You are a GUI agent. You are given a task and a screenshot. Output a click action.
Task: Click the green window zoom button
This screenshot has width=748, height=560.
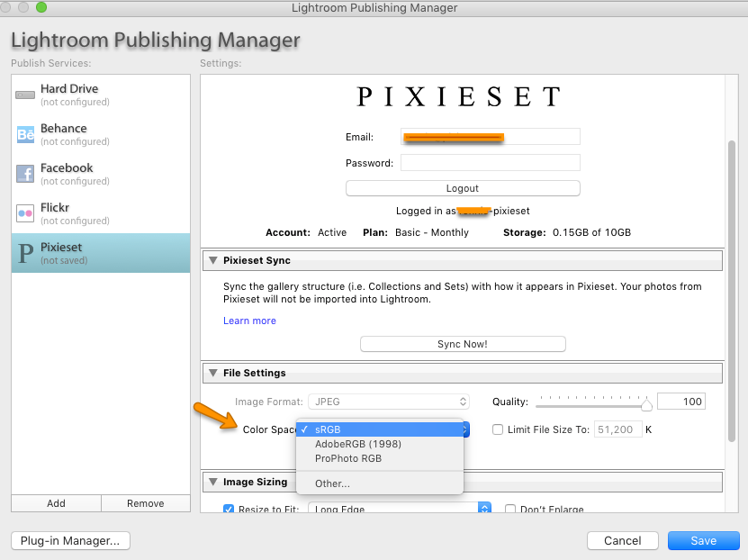pos(41,7)
